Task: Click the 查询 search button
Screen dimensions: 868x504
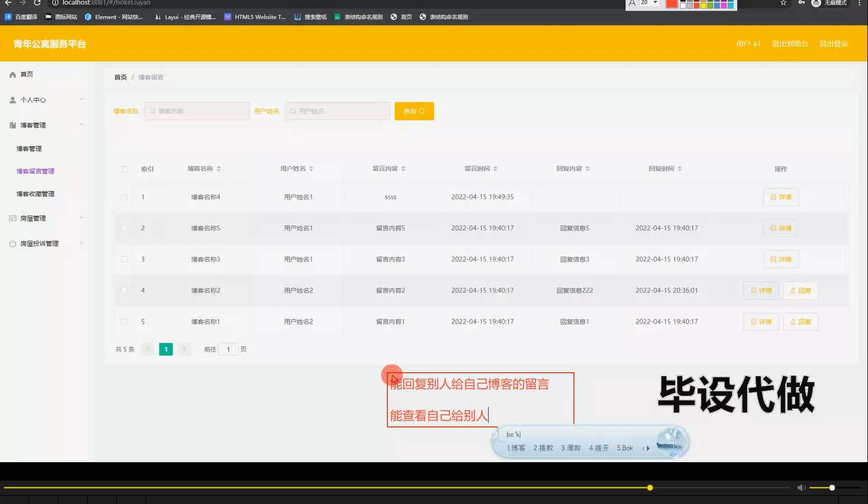Action: (414, 111)
